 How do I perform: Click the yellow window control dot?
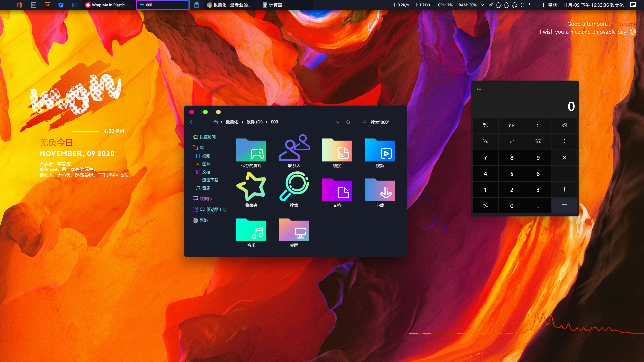[x=218, y=112]
